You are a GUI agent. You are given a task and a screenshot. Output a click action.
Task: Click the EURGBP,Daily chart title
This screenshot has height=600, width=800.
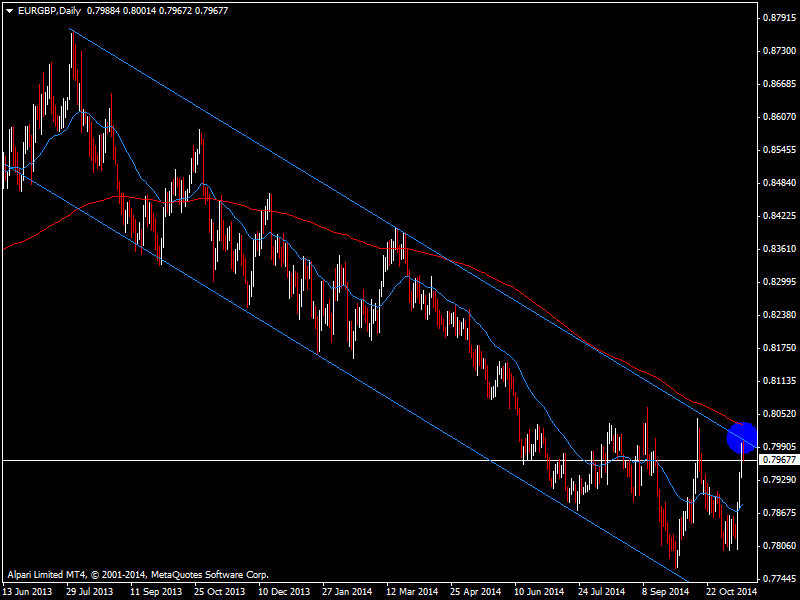pos(49,11)
